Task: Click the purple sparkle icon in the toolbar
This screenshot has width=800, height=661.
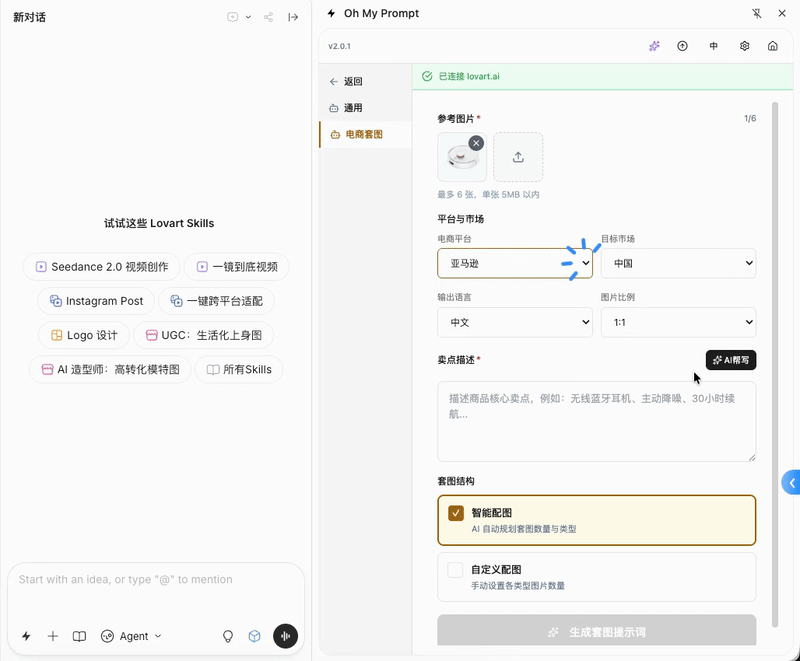Action: [x=654, y=46]
